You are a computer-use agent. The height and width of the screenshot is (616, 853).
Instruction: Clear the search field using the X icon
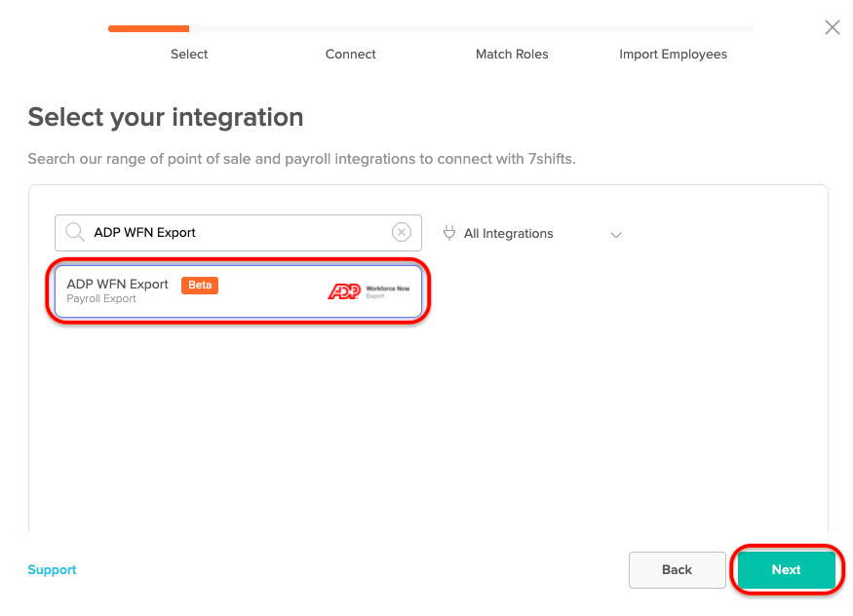402,232
